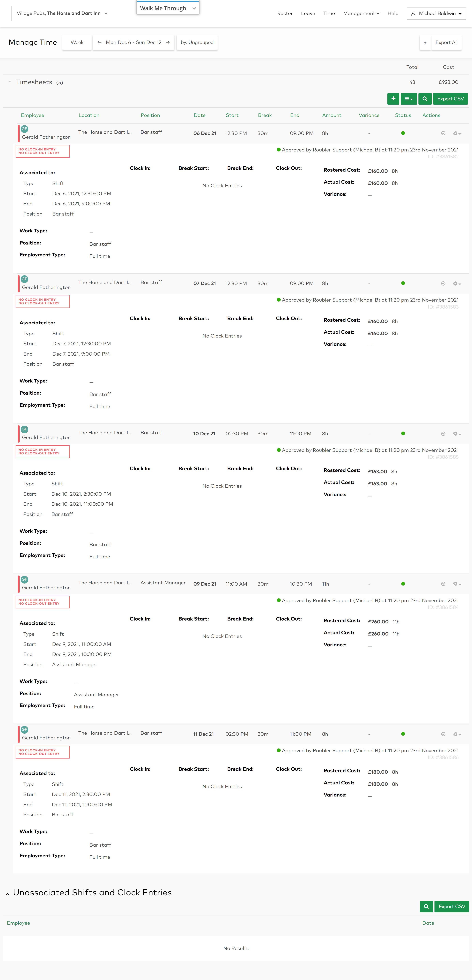Click no clock-in warning badge on 11 Dec row

point(43,752)
